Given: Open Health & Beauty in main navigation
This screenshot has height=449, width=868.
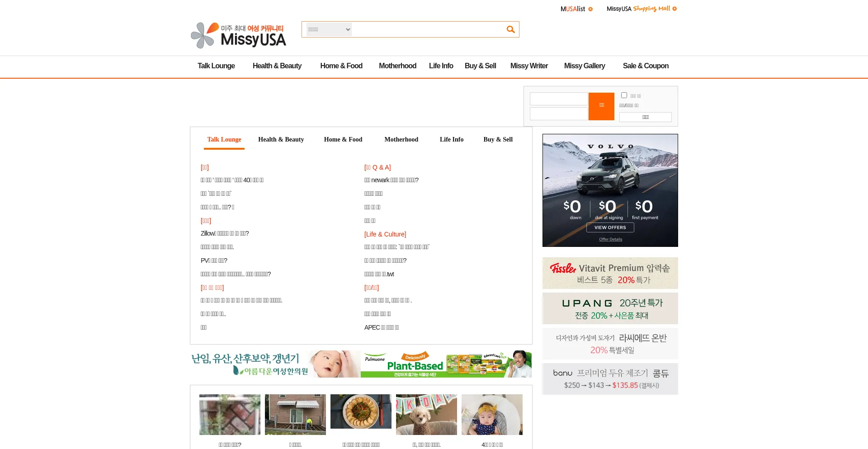Looking at the screenshot, I should pos(277,66).
